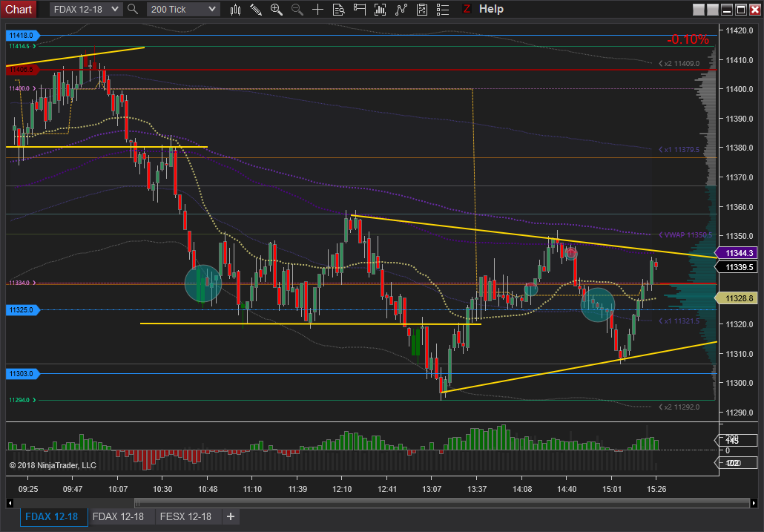Minimize the chart window
This screenshot has width=764, height=532.
(726, 9)
